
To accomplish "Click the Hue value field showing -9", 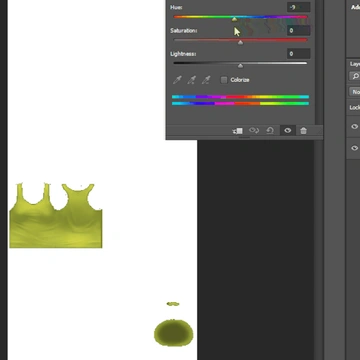I will point(299,7).
